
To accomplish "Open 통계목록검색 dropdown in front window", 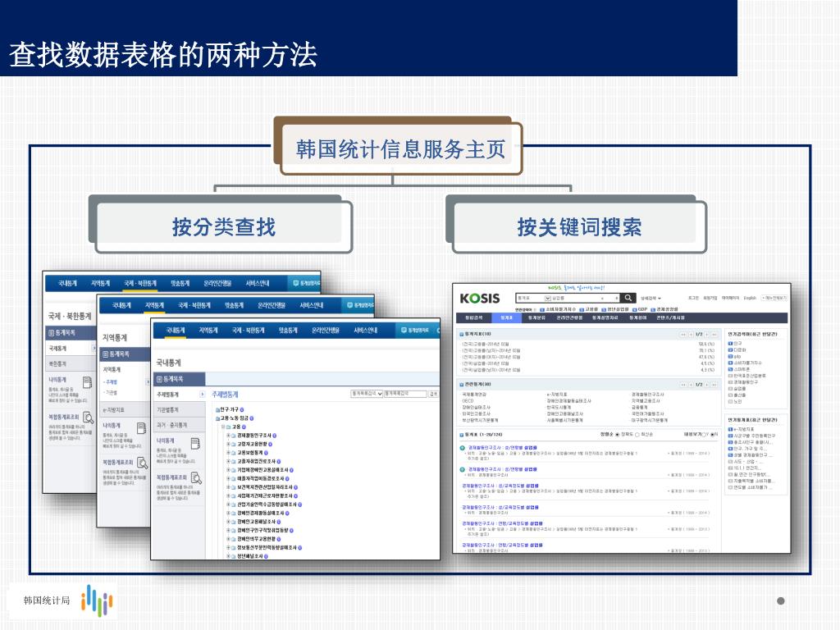I will tap(367, 394).
